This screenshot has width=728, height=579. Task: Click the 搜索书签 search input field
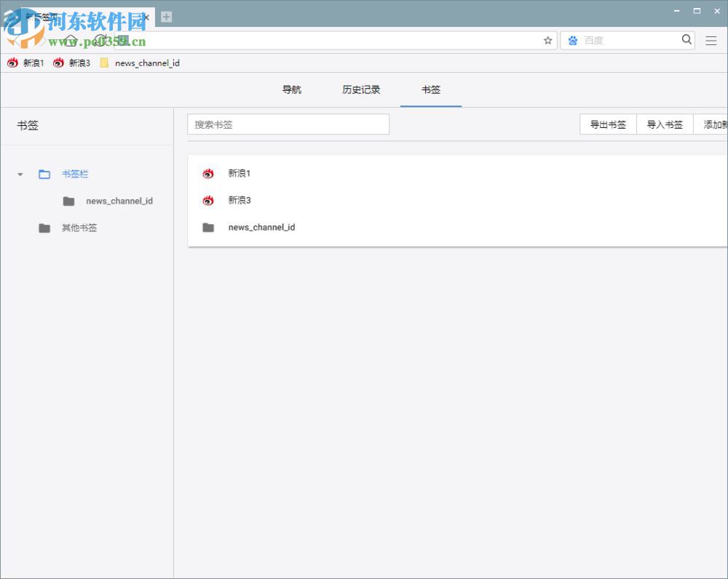288,124
